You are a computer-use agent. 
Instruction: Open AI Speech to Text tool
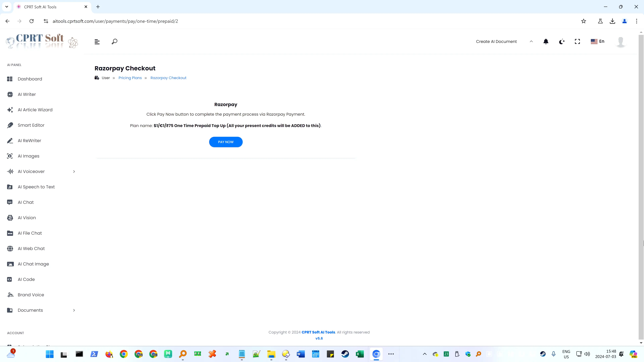pos(36,187)
